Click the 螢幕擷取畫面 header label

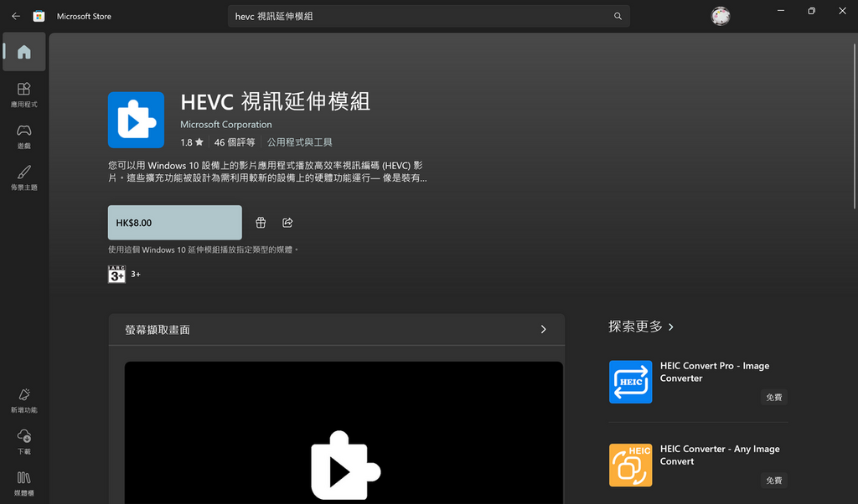pyautogui.click(x=157, y=330)
